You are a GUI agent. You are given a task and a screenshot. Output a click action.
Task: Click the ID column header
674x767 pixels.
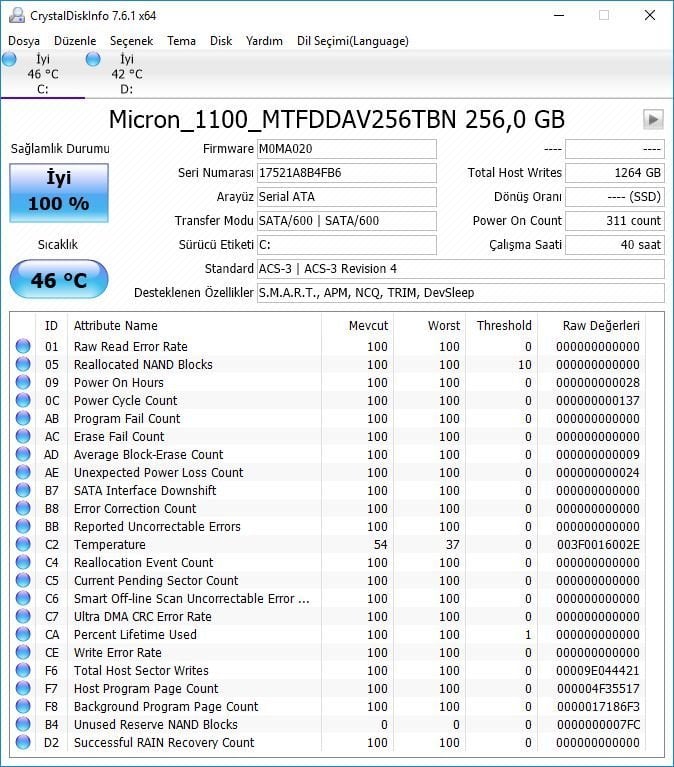[51, 326]
